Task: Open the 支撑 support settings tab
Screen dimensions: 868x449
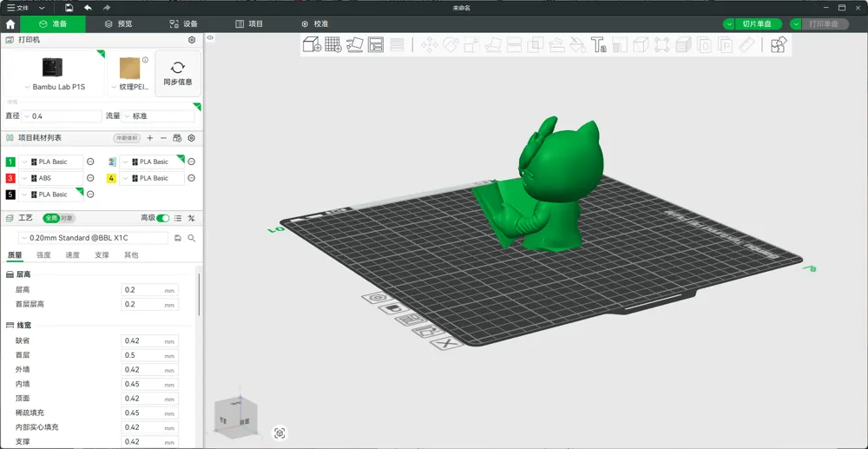Action: coord(102,255)
